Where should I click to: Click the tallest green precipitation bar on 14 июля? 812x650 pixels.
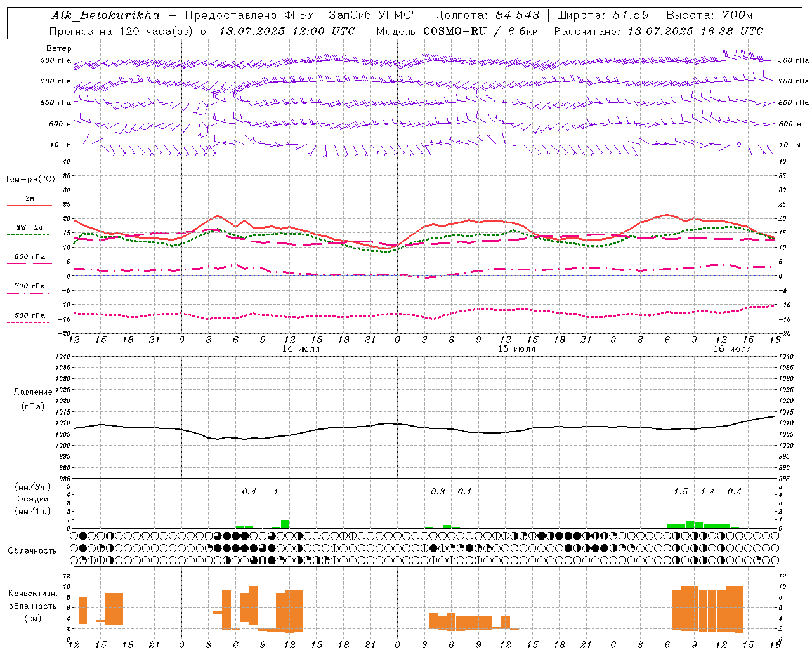(x=285, y=524)
